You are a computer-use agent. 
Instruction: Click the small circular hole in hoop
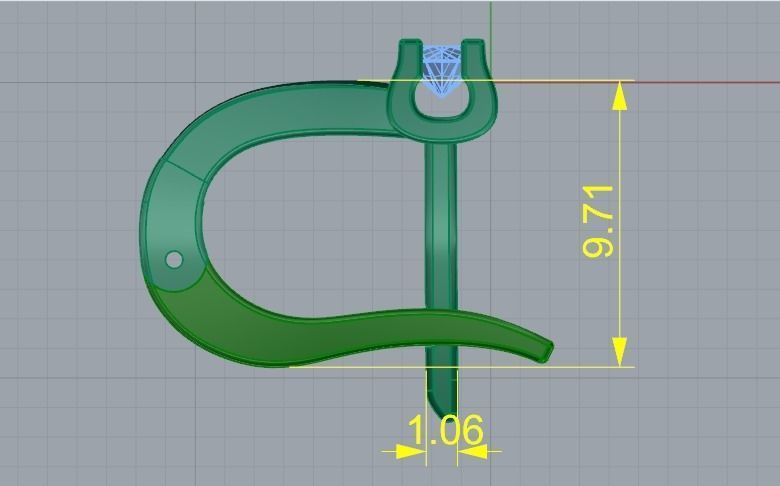174,259
